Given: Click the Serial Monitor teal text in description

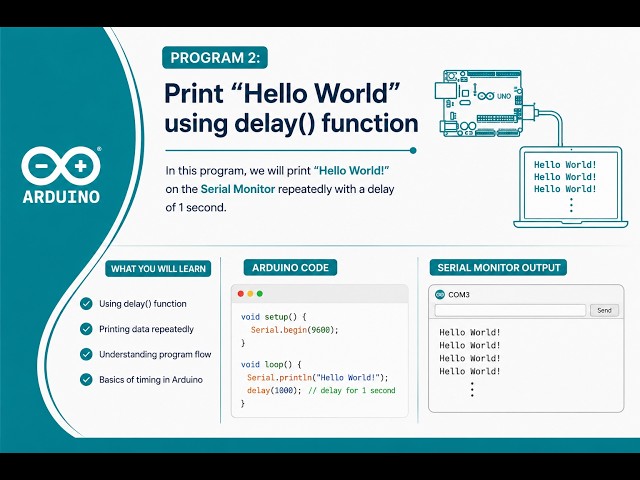Looking at the screenshot, I should [238, 189].
